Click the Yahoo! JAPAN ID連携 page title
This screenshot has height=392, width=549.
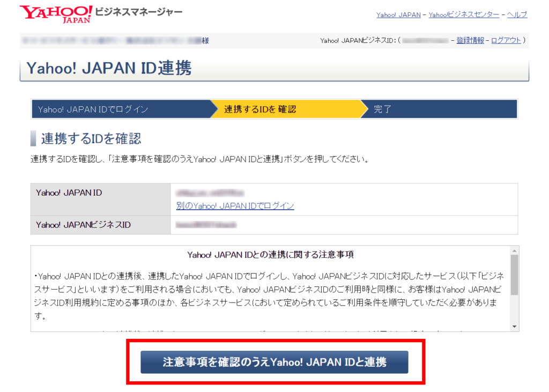109,68
